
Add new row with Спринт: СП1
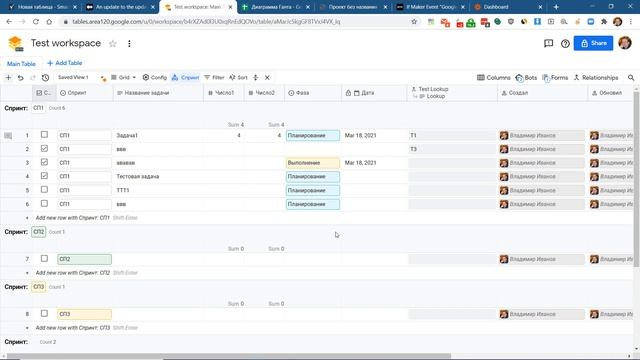[x=73, y=218]
